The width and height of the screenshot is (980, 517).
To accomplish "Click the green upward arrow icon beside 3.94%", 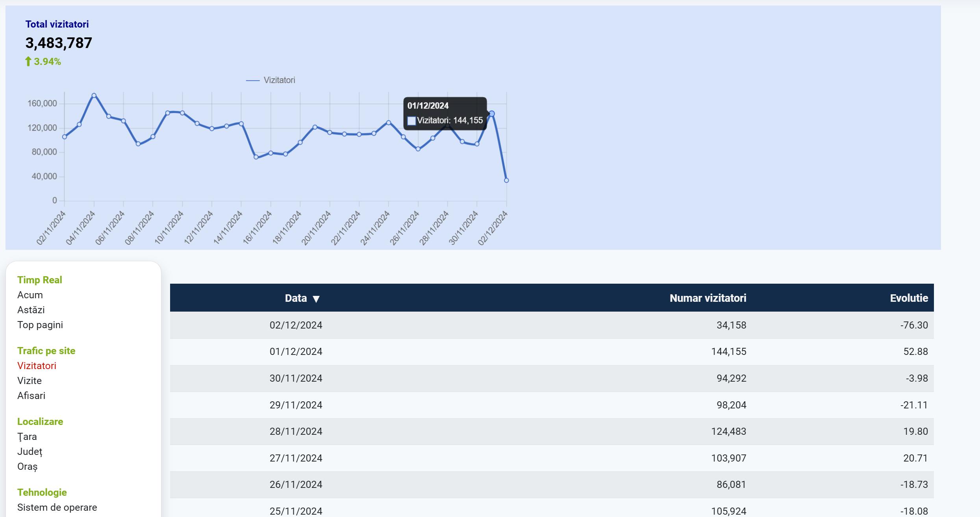I will (28, 61).
